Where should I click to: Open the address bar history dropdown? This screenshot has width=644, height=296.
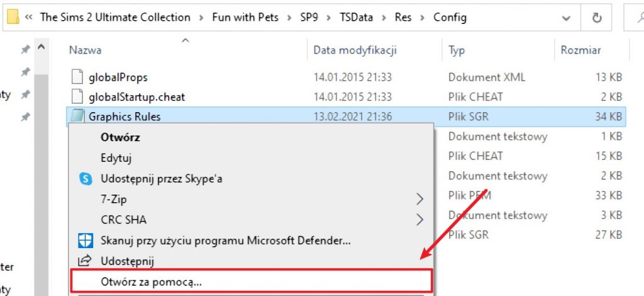(566, 18)
